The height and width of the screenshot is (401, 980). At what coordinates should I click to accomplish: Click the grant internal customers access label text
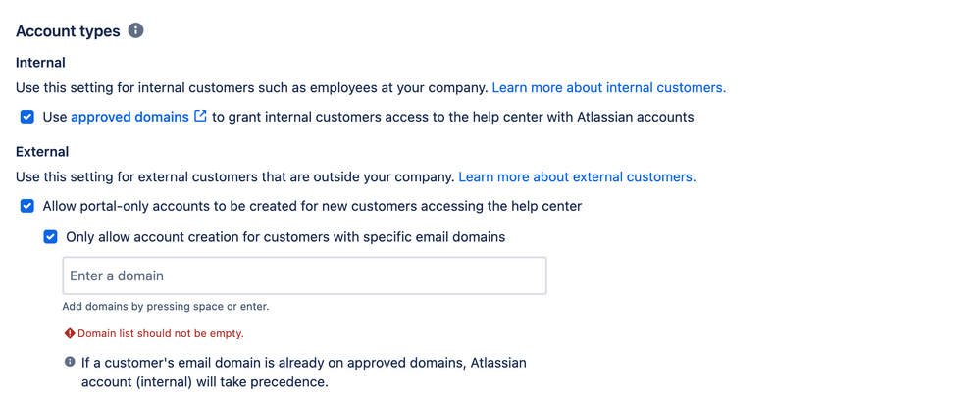click(x=453, y=117)
